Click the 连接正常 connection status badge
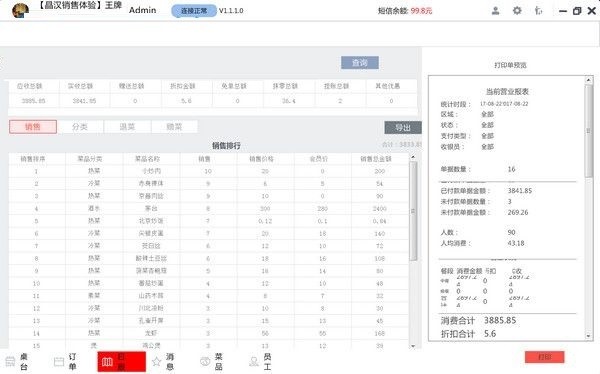Image resolution: width=600 pixels, height=374 pixels. coord(194,11)
